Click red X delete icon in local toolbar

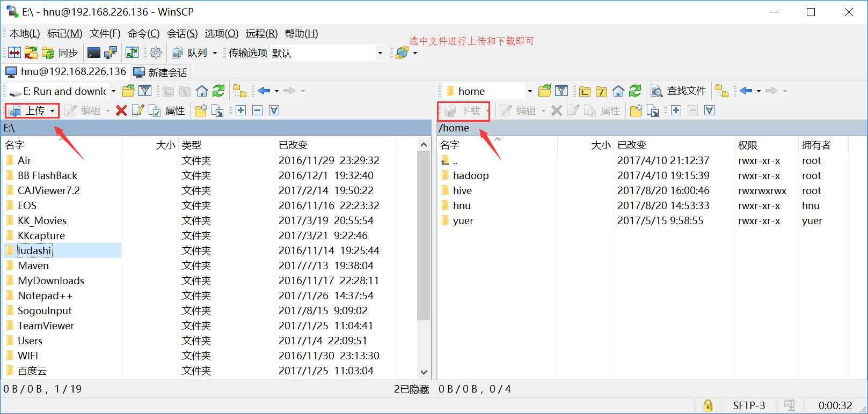121,110
